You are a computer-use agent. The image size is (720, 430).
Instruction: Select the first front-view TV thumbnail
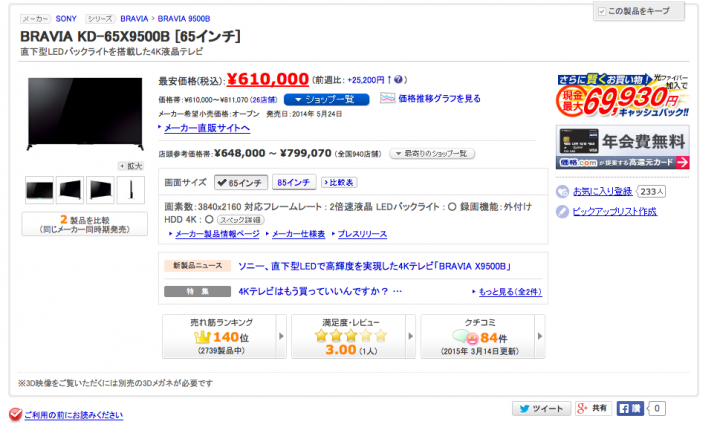coord(39,190)
